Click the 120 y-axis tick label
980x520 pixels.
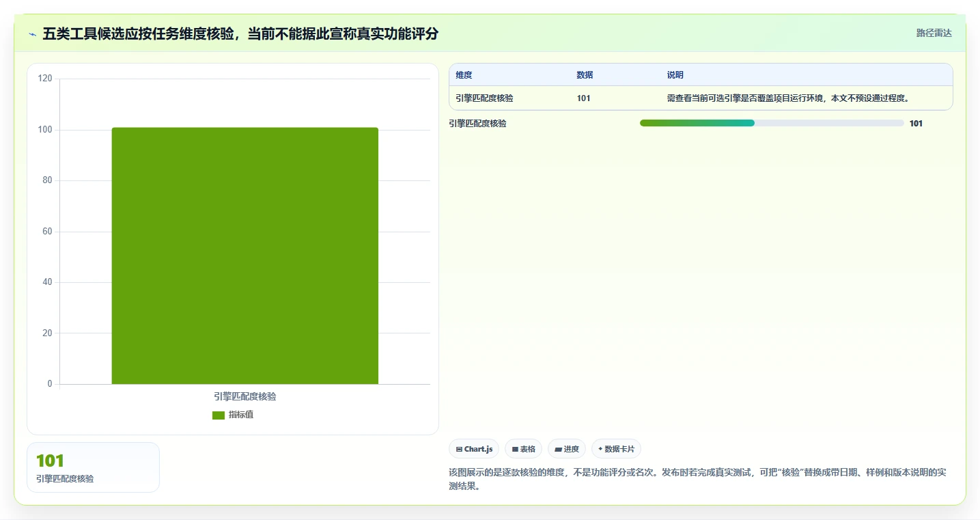(45, 79)
